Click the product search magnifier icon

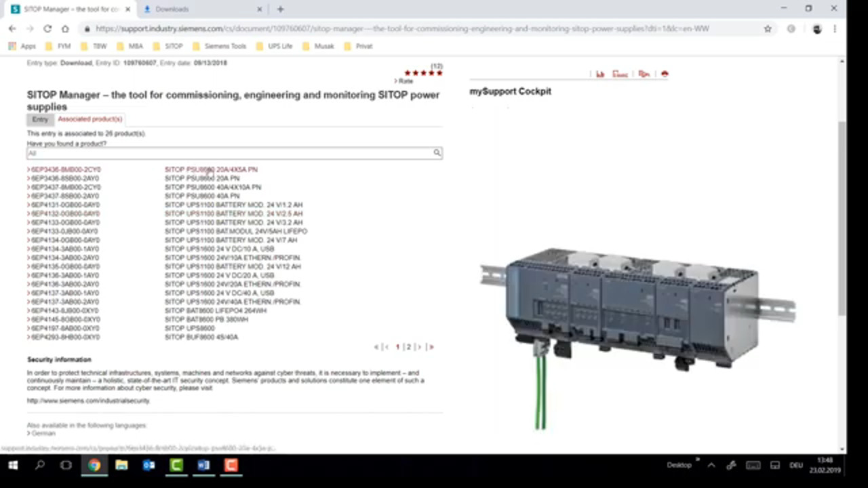(x=437, y=152)
